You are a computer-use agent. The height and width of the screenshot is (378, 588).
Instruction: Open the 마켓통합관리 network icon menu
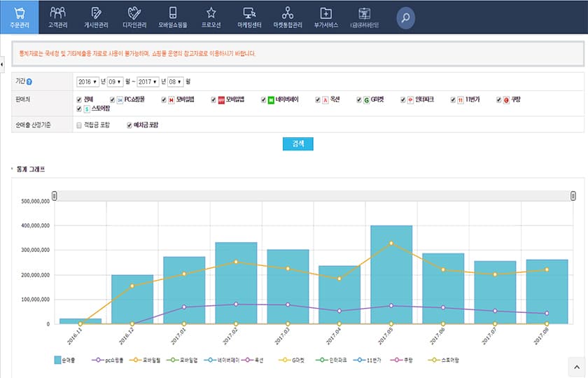point(288,17)
